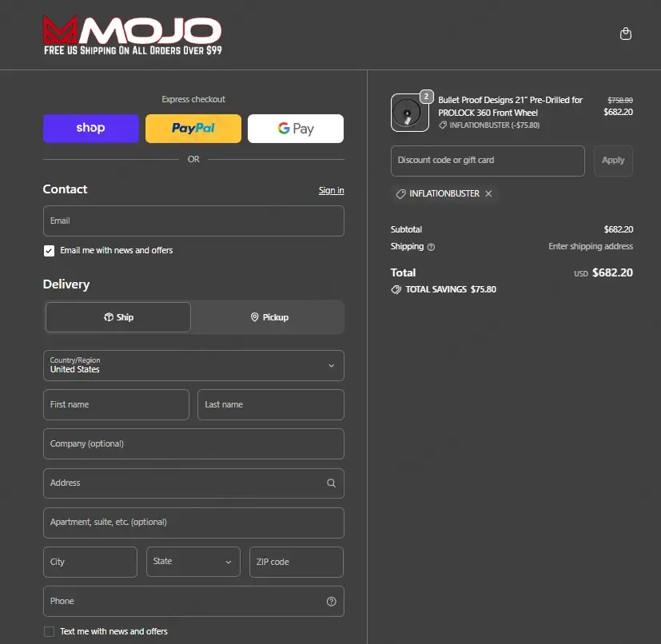The height and width of the screenshot is (644, 661).
Task: Click the Subtotal $682.20 value
Action: pos(619,229)
